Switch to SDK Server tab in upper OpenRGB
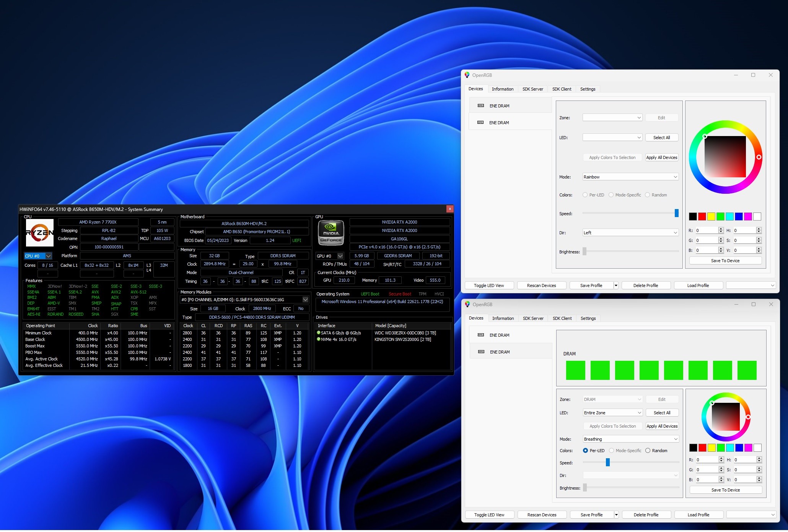Image resolution: width=788 pixels, height=532 pixels. click(x=532, y=89)
